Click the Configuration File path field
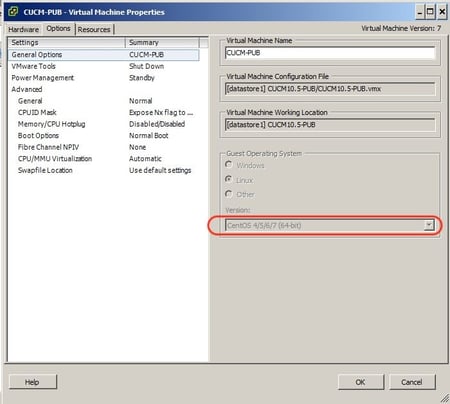 (330, 89)
